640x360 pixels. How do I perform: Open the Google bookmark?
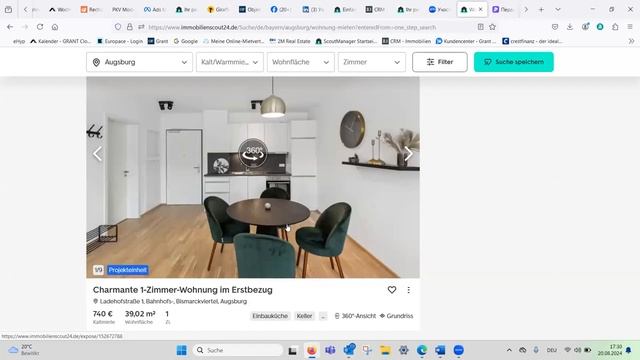pos(186,41)
